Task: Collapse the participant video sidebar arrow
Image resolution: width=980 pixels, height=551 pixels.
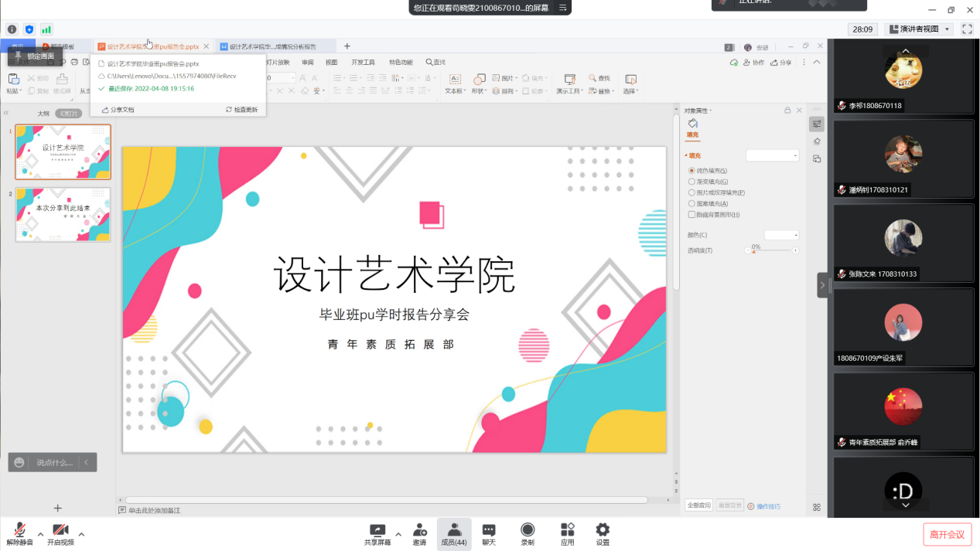Action: pos(822,285)
